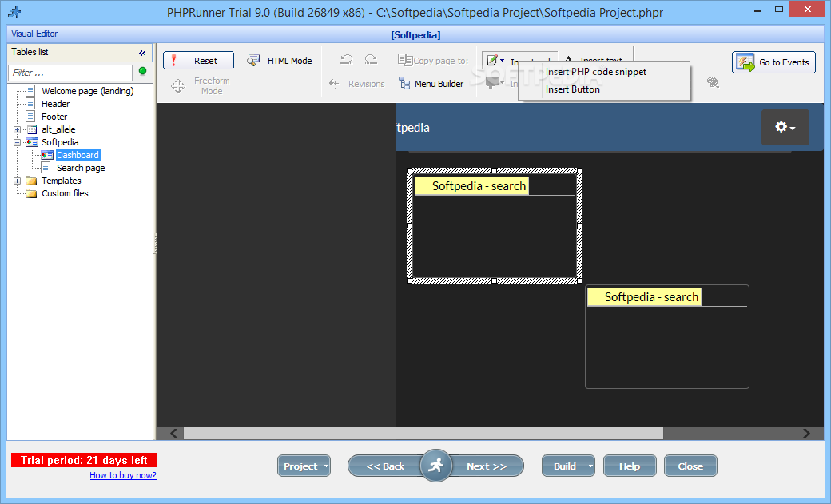831x504 pixels.
Task: Click the Freeform Mode button
Action: (201, 85)
